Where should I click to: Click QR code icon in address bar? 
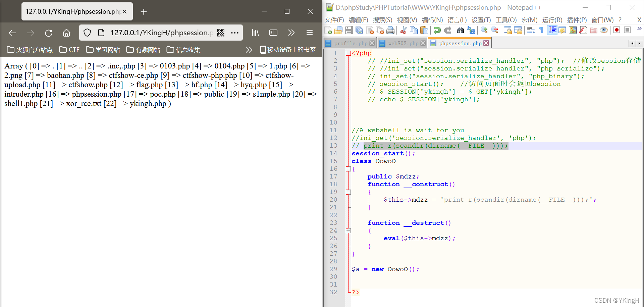tap(221, 33)
